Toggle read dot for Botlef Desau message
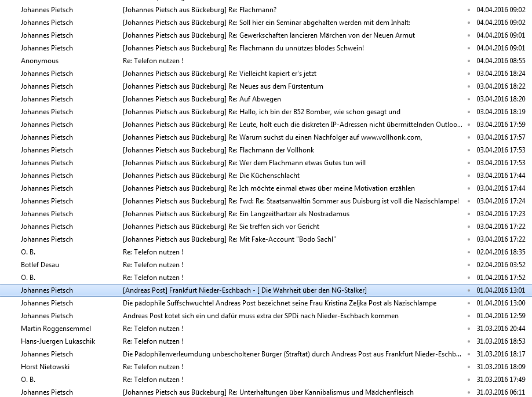The height and width of the screenshot is (397, 532). [469, 265]
